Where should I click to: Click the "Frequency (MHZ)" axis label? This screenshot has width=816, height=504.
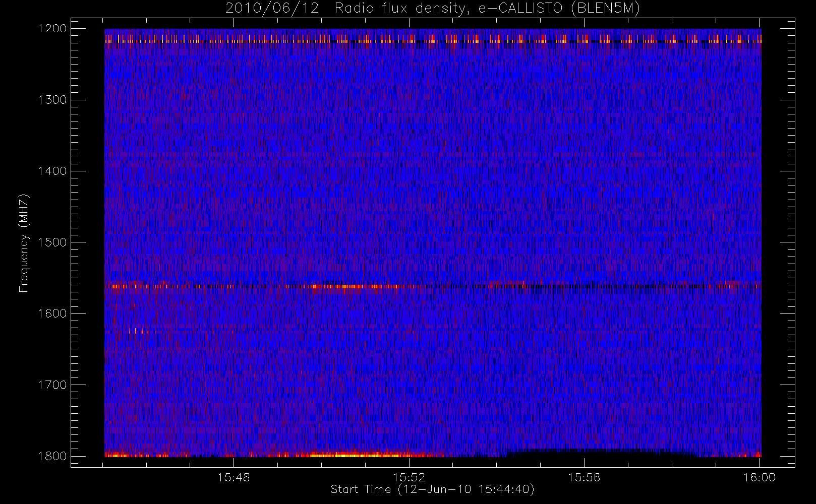tap(24, 243)
